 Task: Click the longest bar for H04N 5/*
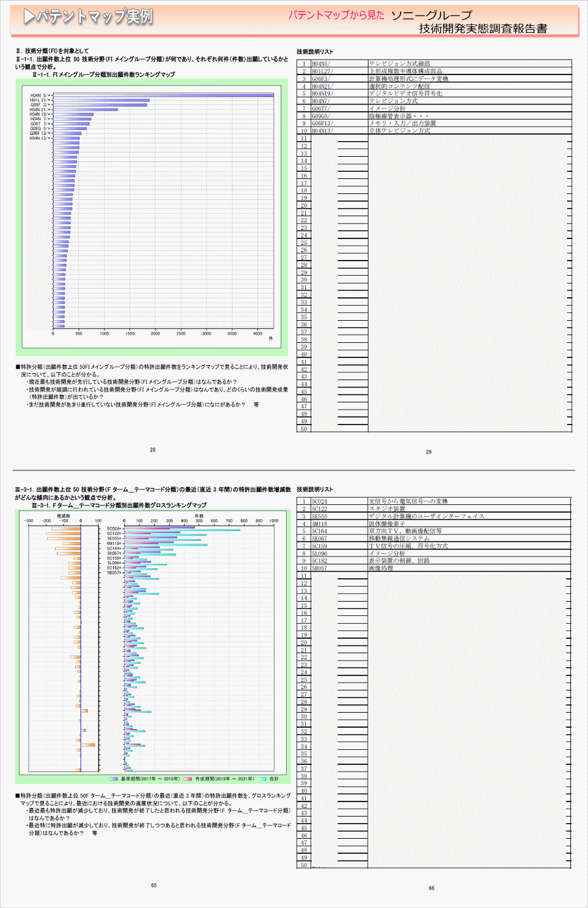tap(163, 95)
